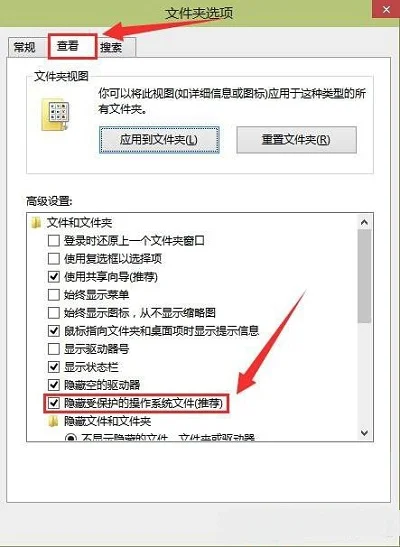The image size is (400, 547).
Task: Close the 文件夹选项 dialog
Action: coord(386,9)
